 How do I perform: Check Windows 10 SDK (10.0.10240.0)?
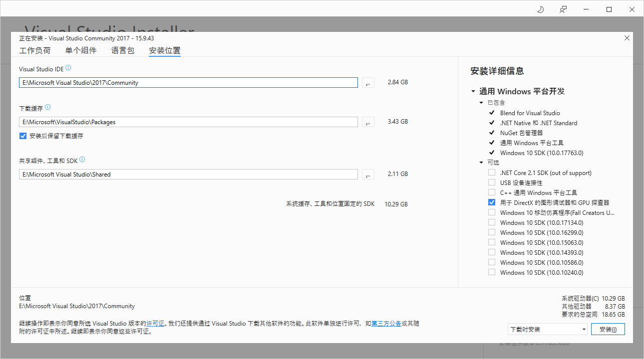click(492, 272)
